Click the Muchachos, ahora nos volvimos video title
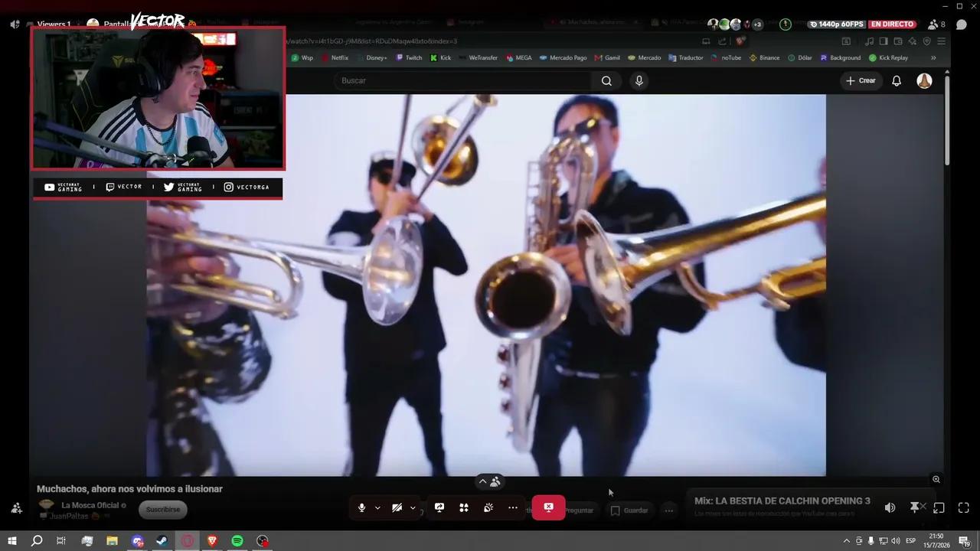980x551 pixels. coord(129,489)
